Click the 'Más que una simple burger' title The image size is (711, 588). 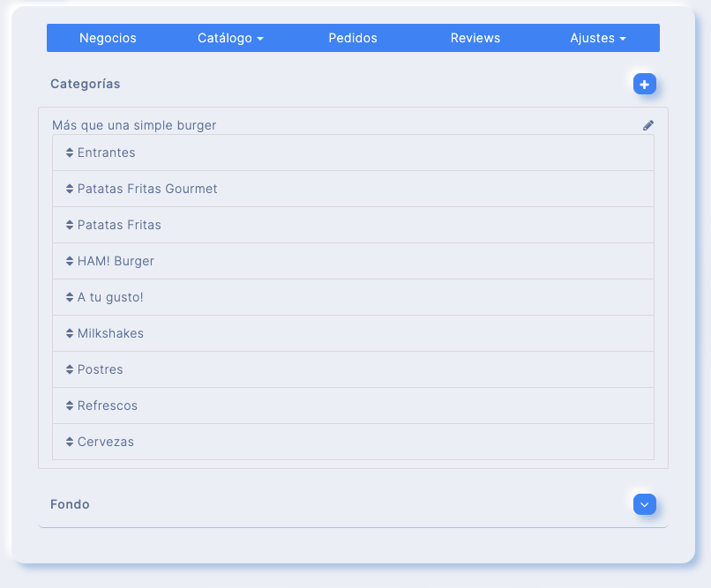(x=134, y=125)
